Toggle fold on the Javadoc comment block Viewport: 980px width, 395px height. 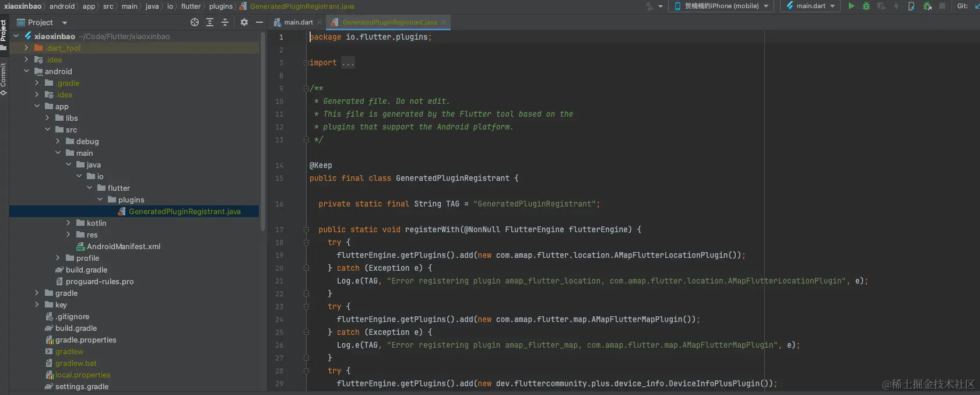coord(306,88)
